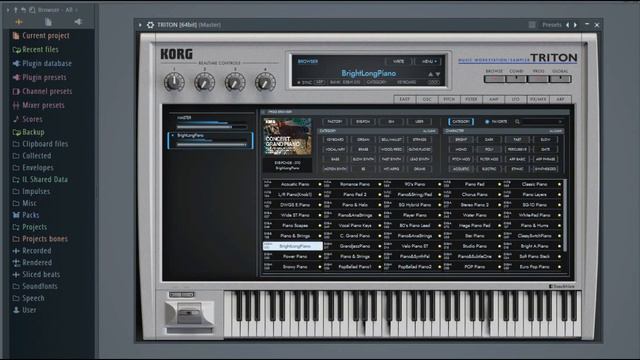Click the joystick controller

click(x=189, y=313)
